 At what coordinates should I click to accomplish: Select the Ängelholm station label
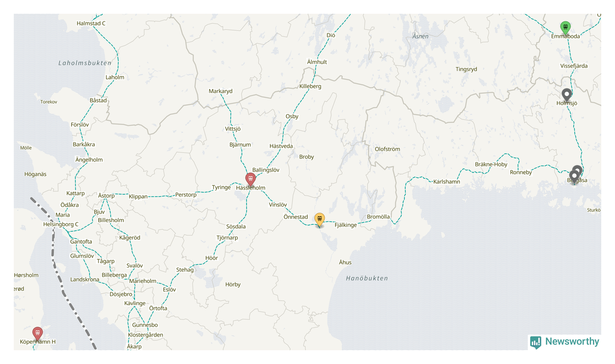click(x=89, y=160)
